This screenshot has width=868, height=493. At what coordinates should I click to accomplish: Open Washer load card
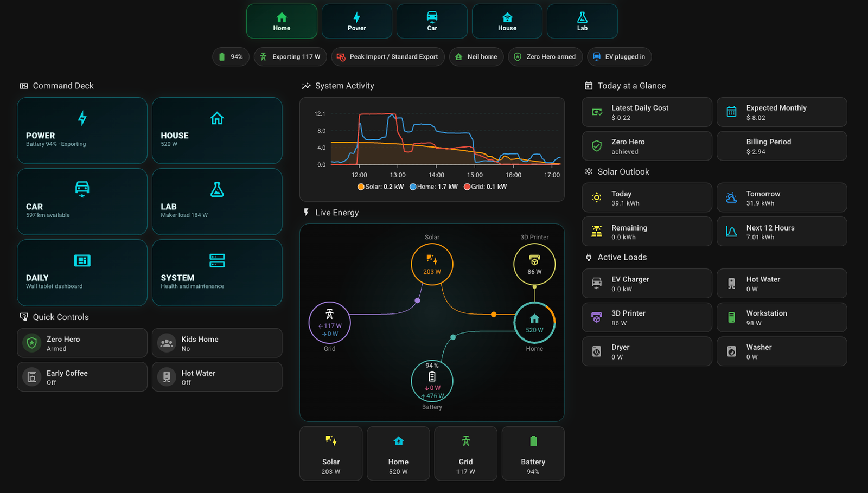coord(782,351)
